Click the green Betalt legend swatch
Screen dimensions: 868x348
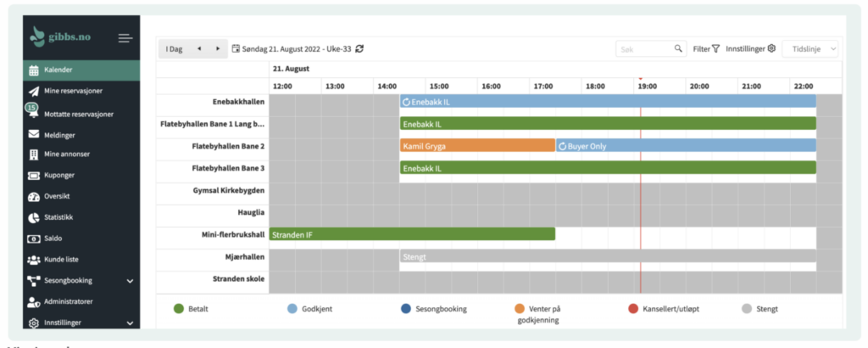[179, 309]
